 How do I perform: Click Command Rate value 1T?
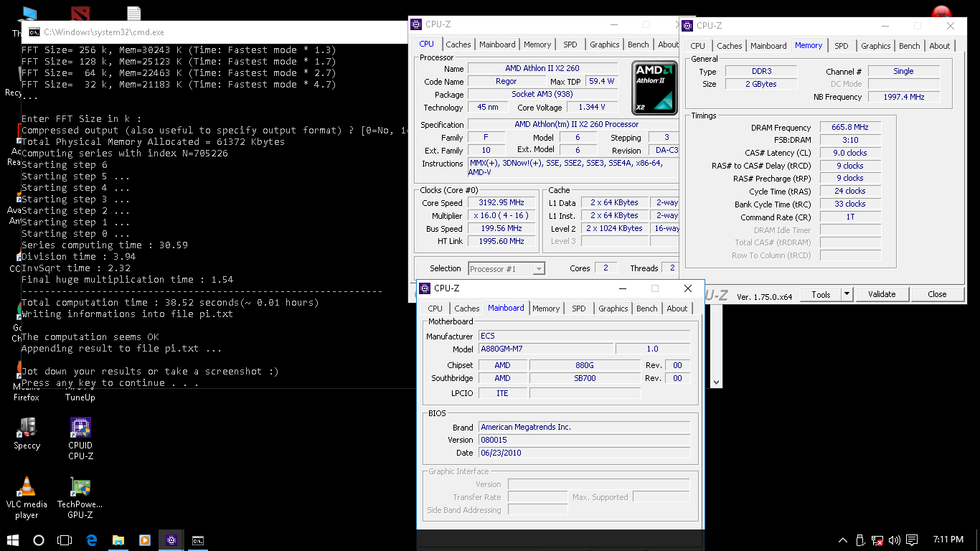click(x=850, y=217)
